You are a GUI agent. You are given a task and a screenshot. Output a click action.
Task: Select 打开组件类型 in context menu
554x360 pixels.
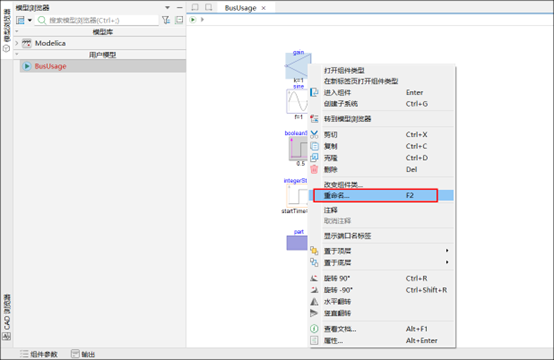344,70
